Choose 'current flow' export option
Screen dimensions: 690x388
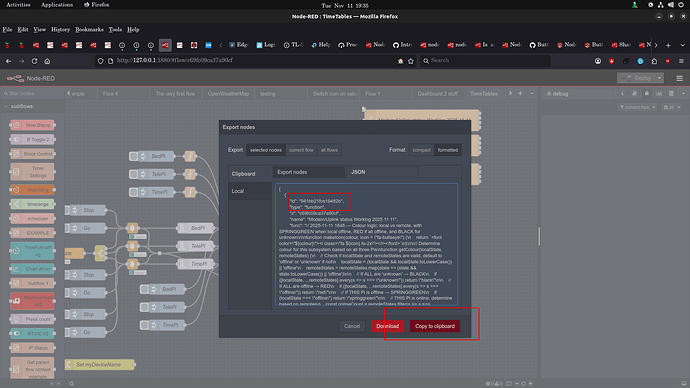(x=301, y=150)
